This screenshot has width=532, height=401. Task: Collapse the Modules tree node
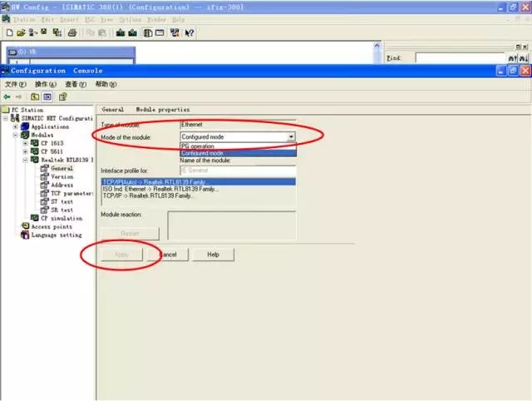point(16,135)
